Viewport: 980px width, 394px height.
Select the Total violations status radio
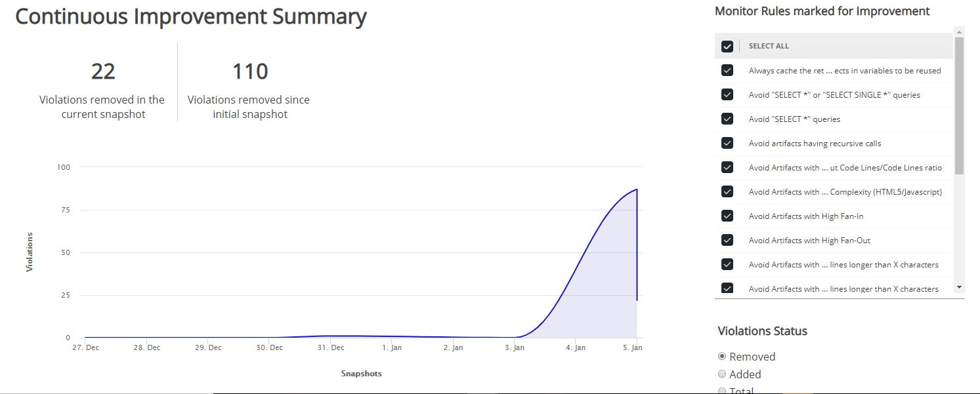tap(722, 391)
